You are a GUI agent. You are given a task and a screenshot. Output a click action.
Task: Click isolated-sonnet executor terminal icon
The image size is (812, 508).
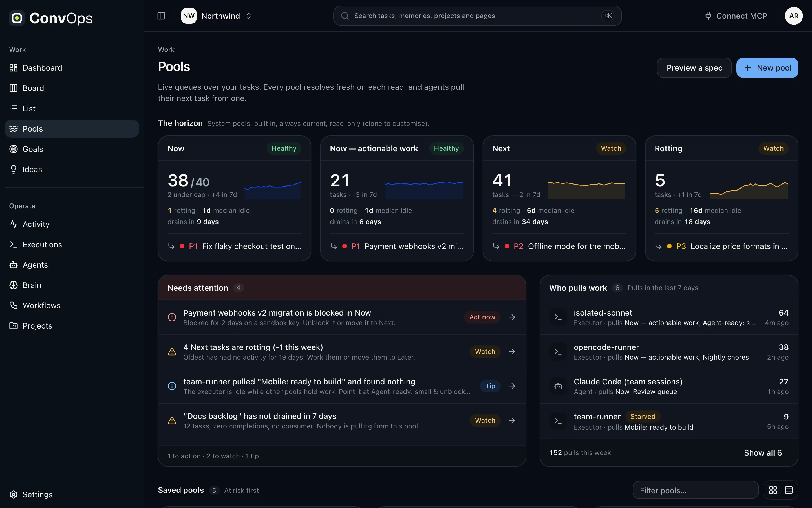pos(558,317)
